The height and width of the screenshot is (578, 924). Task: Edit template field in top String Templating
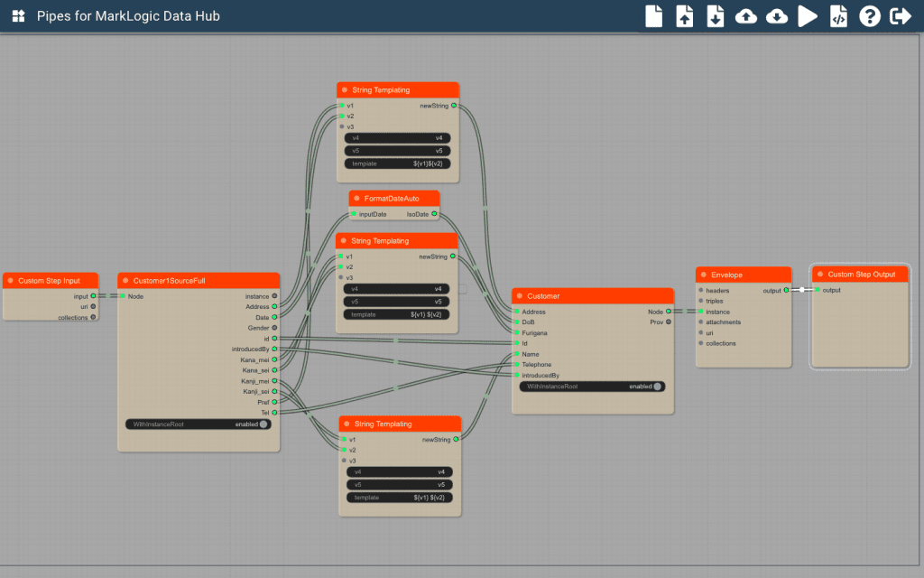click(x=397, y=163)
